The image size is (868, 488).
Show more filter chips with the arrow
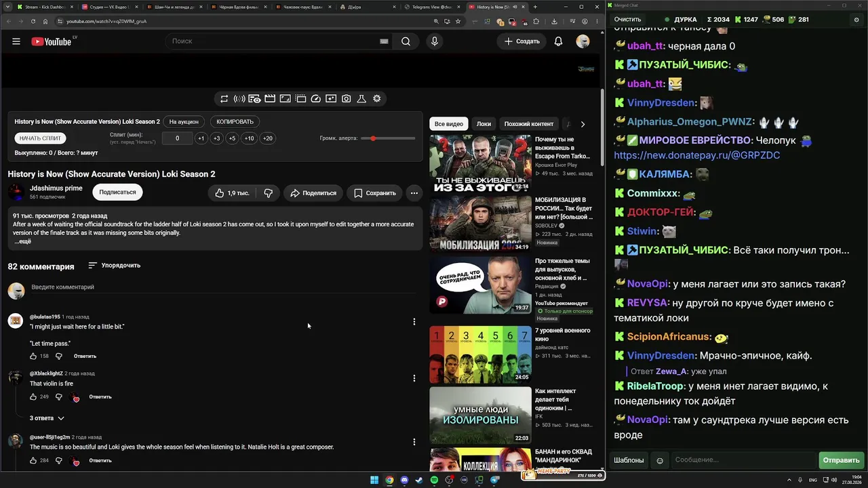point(583,124)
